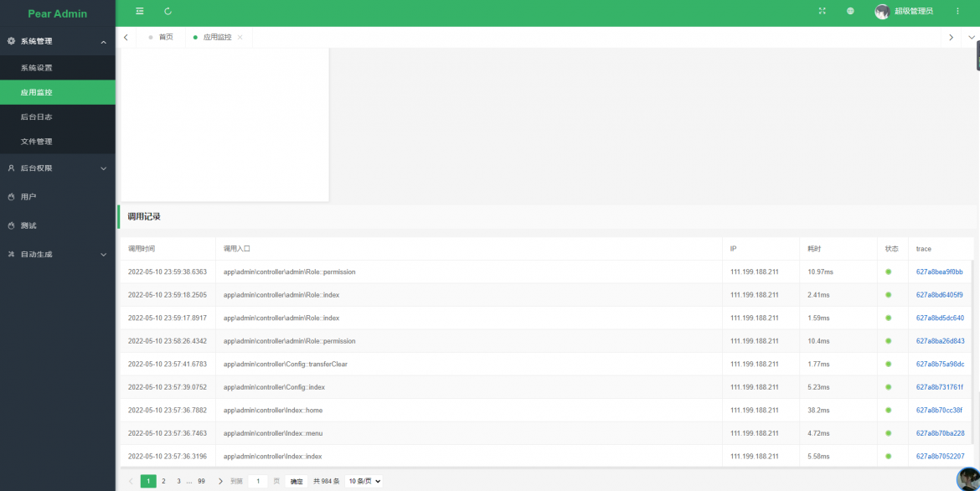980x491 pixels.
Task: Click the Pear Admin logo title
Action: [58, 13]
